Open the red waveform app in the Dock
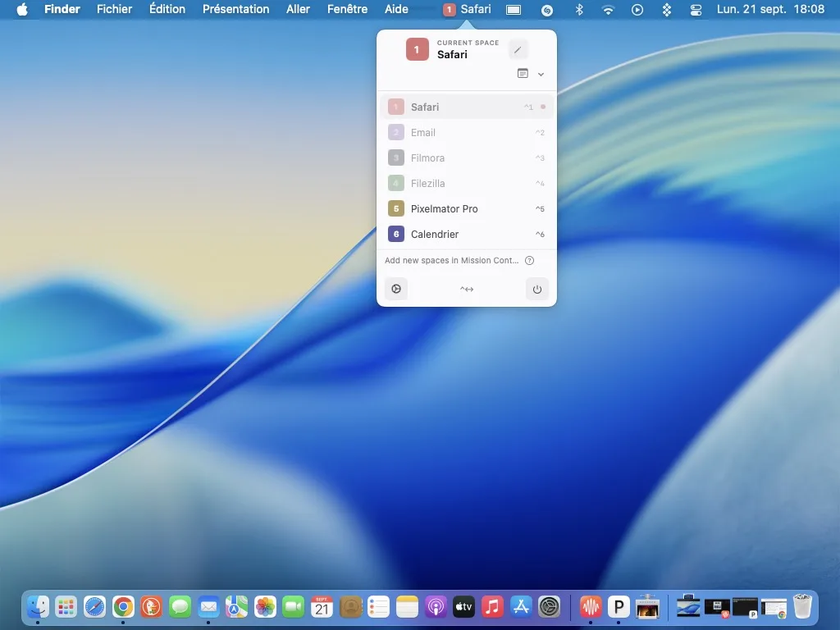The height and width of the screenshot is (630, 840). pos(591,606)
